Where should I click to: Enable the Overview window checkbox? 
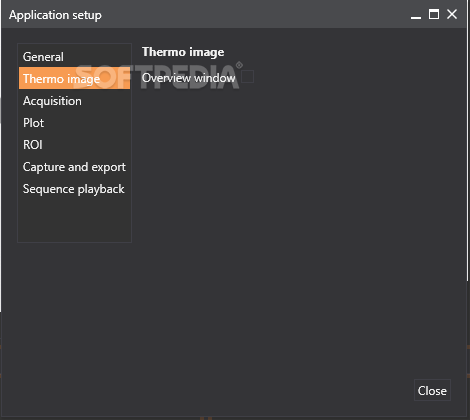click(x=247, y=77)
